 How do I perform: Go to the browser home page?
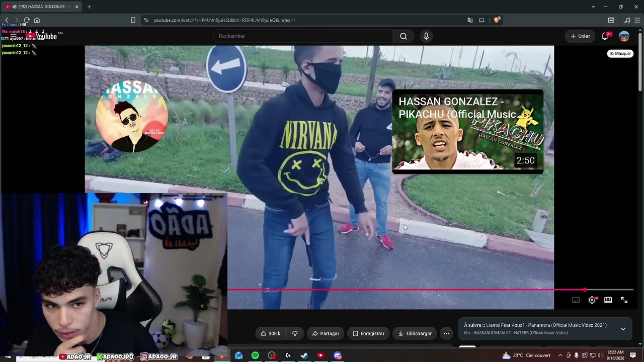(x=37, y=20)
